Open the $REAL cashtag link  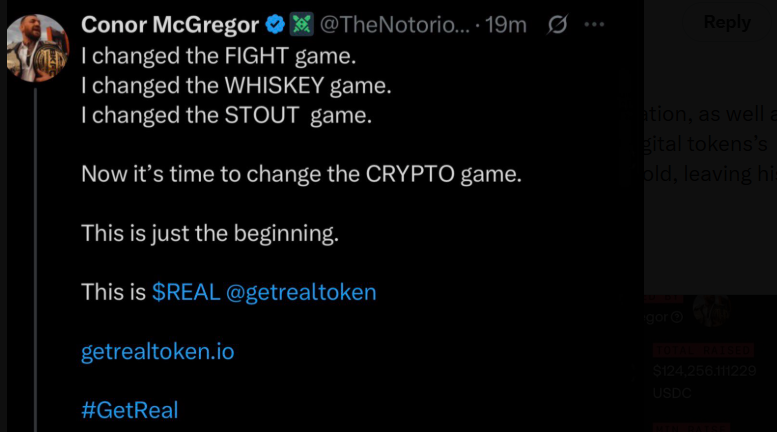click(x=186, y=292)
